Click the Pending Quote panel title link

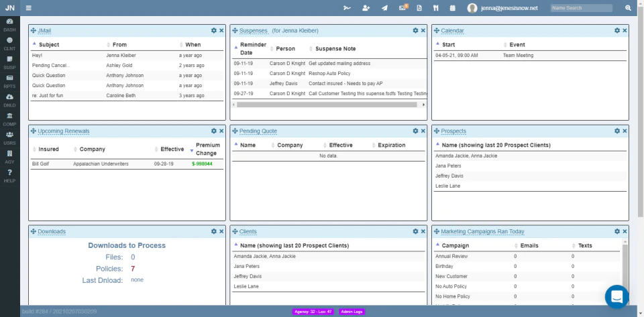258,131
